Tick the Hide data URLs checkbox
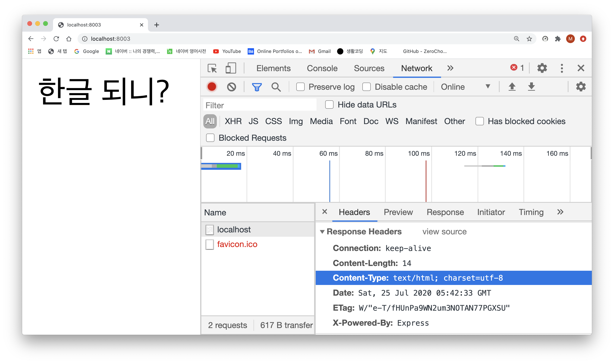The height and width of the screenshot is (364, 614). pyautogui.click(x=329, y=105)
